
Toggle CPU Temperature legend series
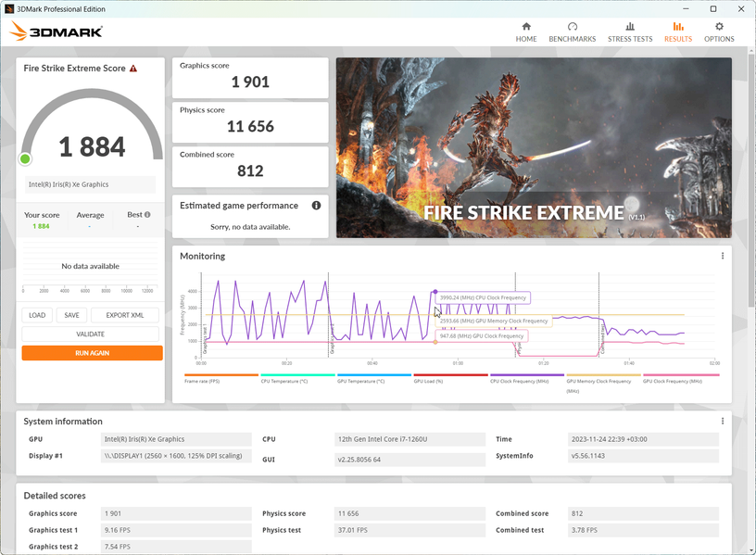pos(297,379)
